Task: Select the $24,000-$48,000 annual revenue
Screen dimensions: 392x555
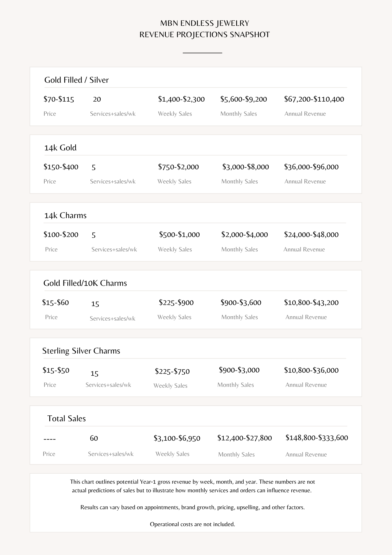Action: click(x=311, y=234)
